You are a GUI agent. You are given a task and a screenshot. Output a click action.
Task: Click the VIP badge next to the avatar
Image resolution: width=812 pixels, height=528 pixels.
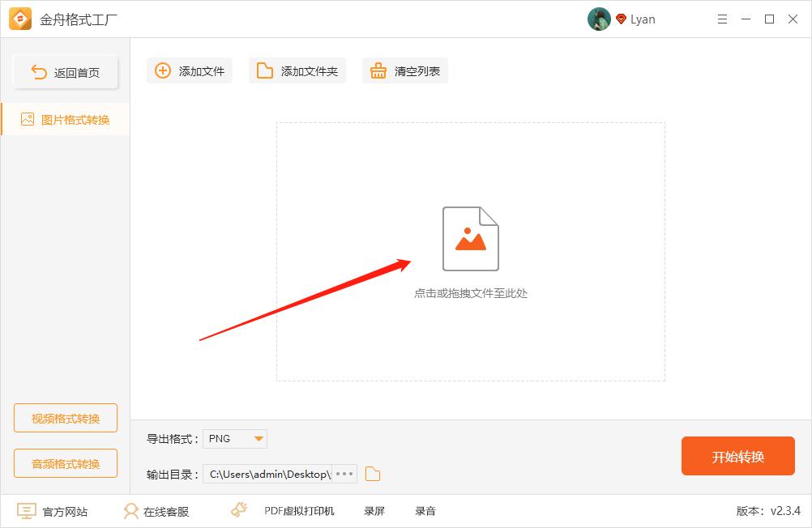[x=620, y=19]
